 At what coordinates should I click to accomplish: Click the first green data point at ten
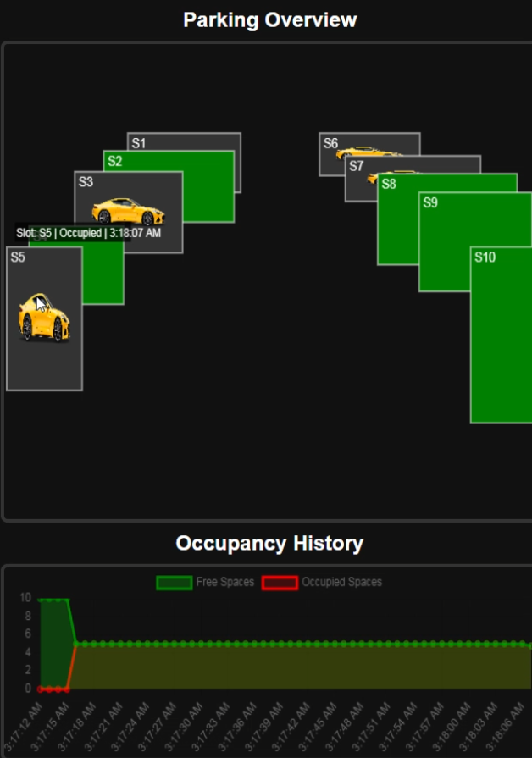pos(40,600)
